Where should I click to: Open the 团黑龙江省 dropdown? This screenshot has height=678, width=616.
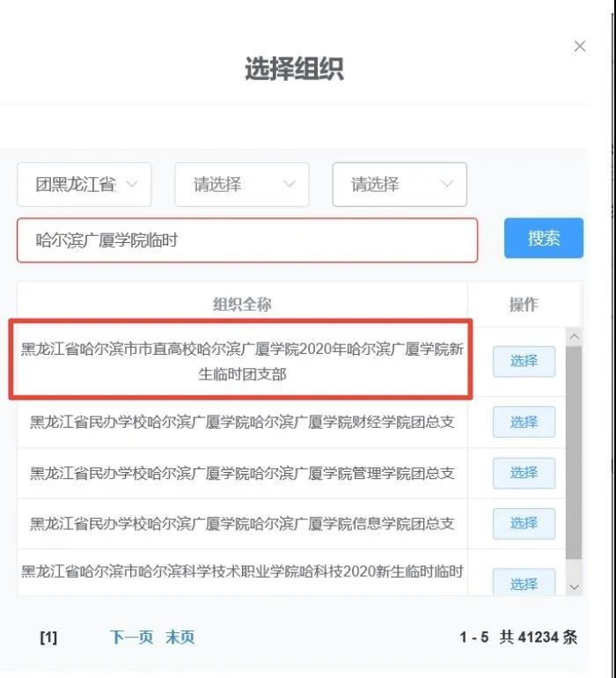[x=84, y=185]
